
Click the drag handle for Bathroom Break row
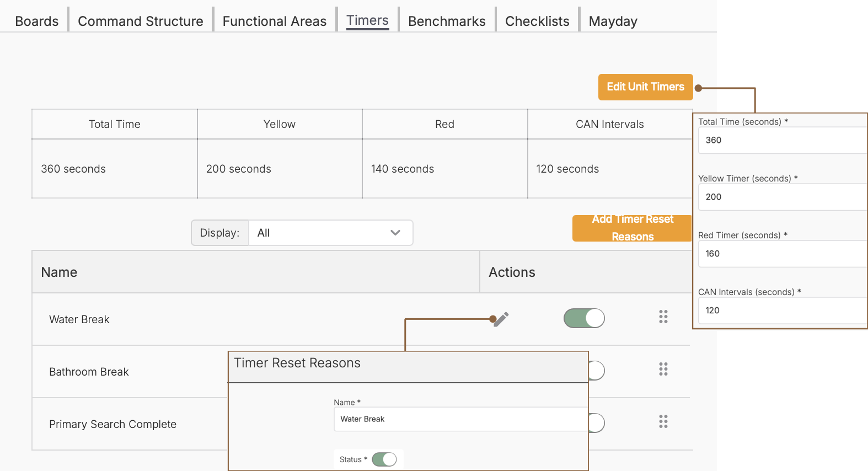pos(663,369)
